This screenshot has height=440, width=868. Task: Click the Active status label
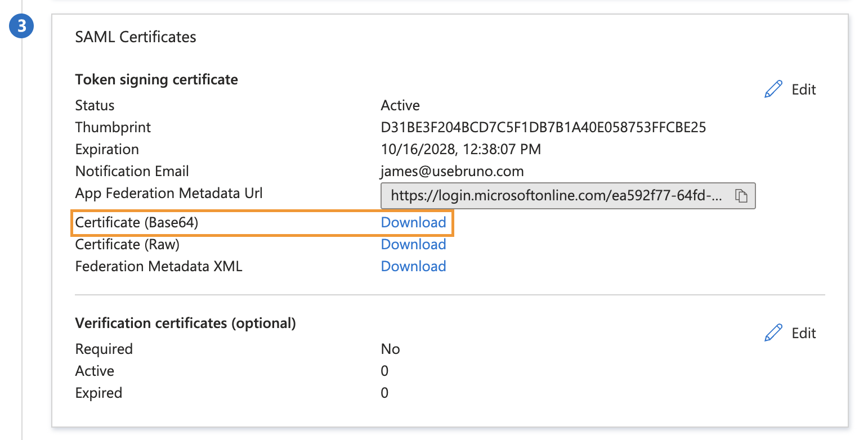click(x=400, y=105)
